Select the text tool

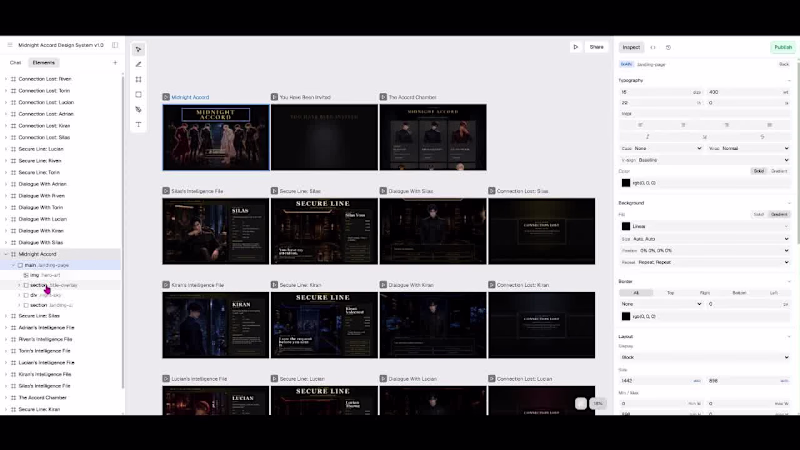click(x=138, y=124)
